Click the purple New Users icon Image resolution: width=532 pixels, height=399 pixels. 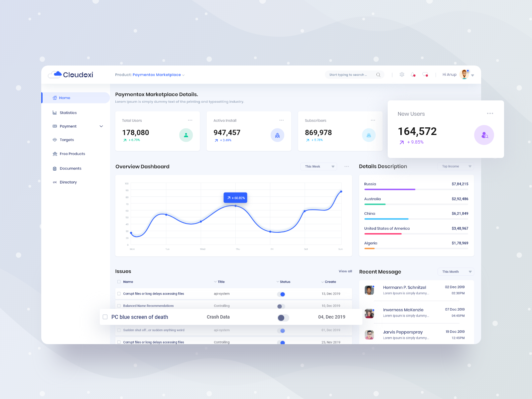coord(484,135)
